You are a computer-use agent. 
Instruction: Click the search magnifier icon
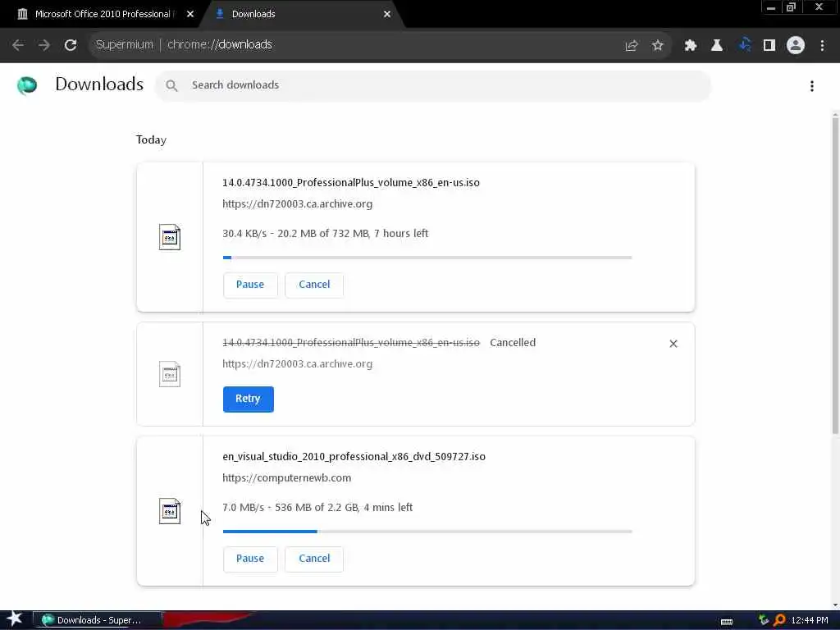pyautogui.click(x=171, y=85)
